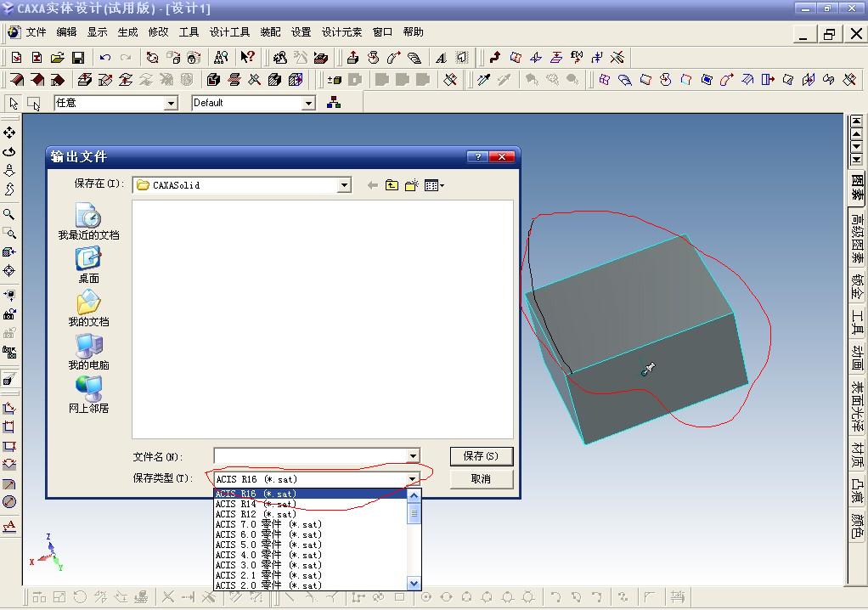Click the context help arrow-question icon
Viewport: 868px width, 610px height.
point(247,57)
